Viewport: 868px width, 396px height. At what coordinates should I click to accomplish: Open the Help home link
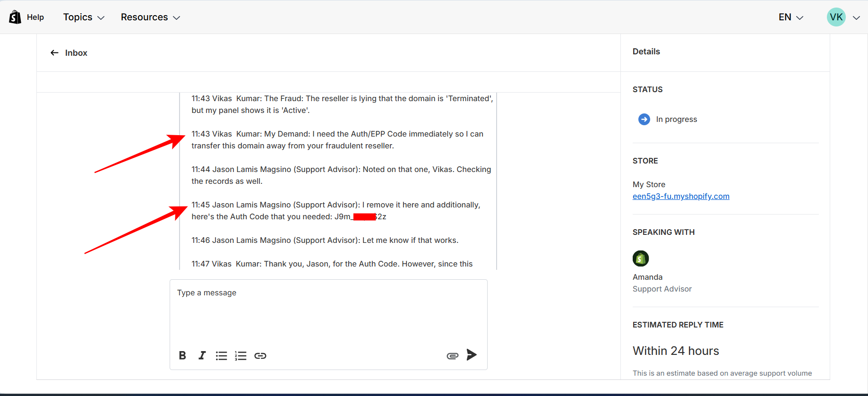pos(35,17)
